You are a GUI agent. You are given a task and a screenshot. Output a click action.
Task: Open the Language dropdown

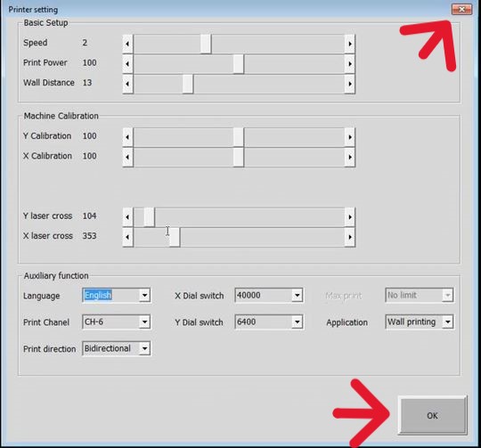tap(144, 296)
